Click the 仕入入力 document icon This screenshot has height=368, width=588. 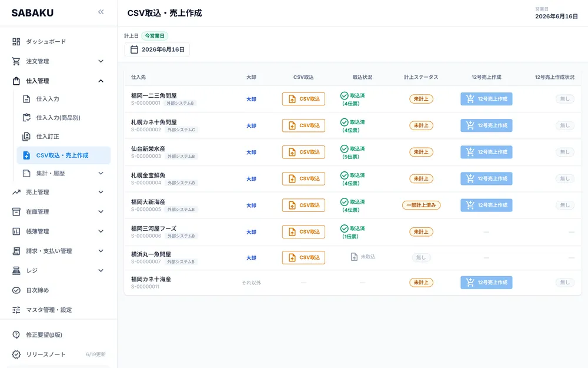(x=26, y=99)
